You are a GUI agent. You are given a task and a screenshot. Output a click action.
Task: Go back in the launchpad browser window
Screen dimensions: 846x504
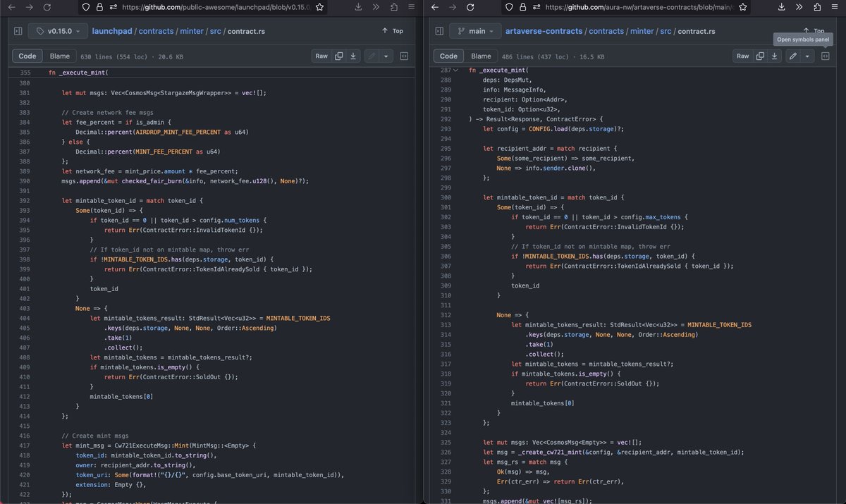click(x=13, y=7)
